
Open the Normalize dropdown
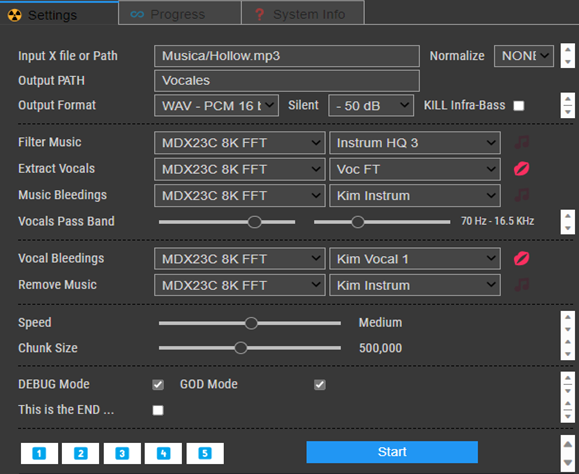pos(524,56)
